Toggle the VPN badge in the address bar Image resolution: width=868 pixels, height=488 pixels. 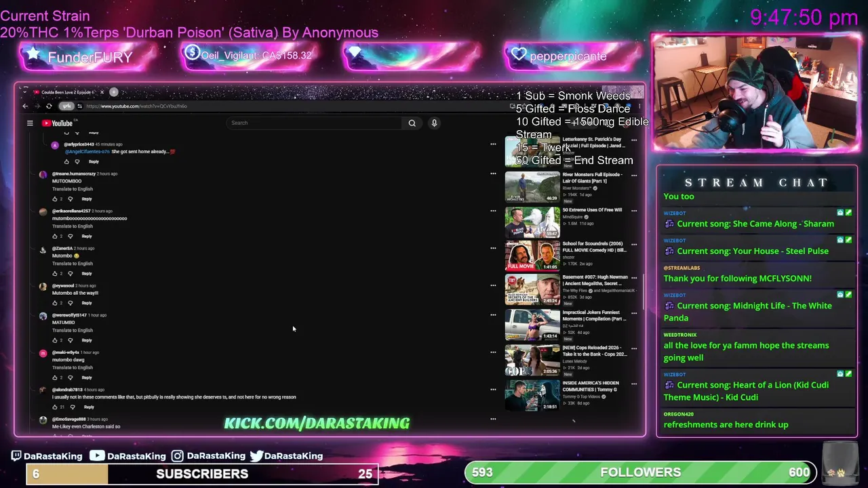(x=66, y=106)
